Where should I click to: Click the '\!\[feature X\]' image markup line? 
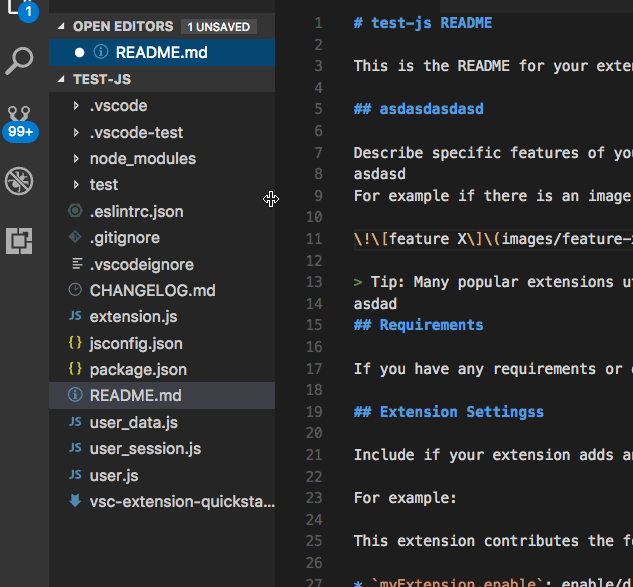(493, 239)
